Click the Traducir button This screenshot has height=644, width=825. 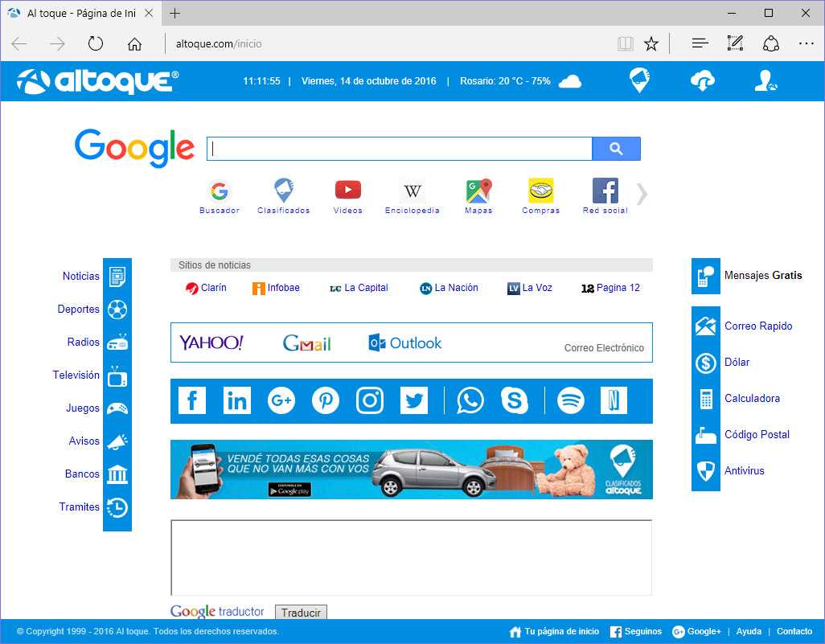pos(301,613)
